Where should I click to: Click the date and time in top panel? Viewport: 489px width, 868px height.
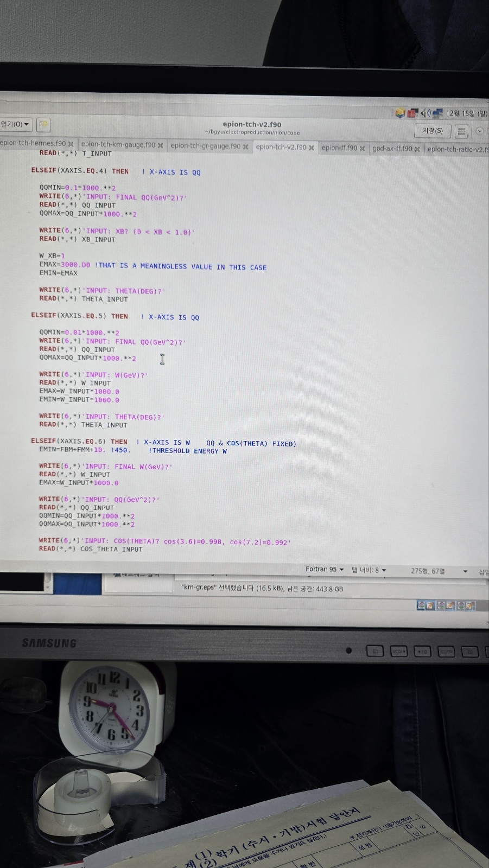click(x=466, y=113)
